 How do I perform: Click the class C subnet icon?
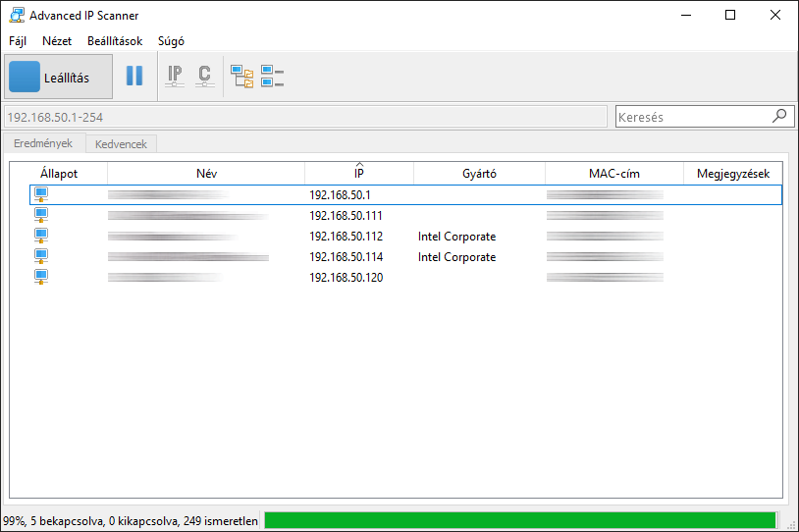204,76
